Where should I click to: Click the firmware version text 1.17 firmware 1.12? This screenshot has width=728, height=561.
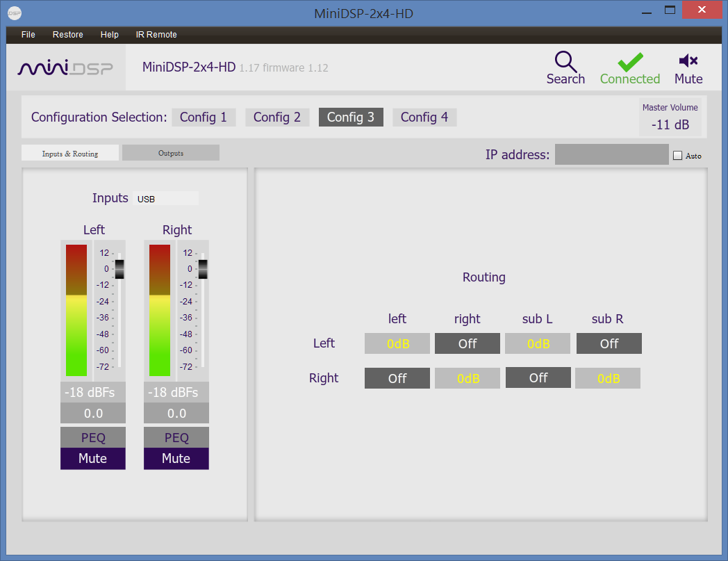pos(283,68)
